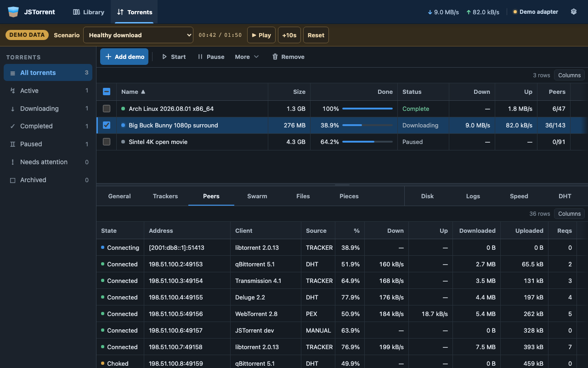Check the Arch Linux torrent checkbox
This screenshot has width=588, height=368.
coord(107,109)
